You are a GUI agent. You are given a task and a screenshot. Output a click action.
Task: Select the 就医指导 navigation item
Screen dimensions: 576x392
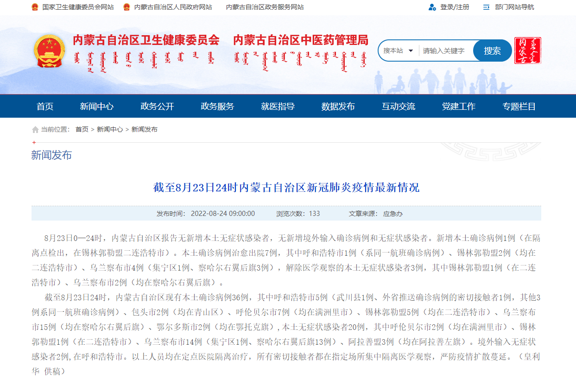pos(278,106)
